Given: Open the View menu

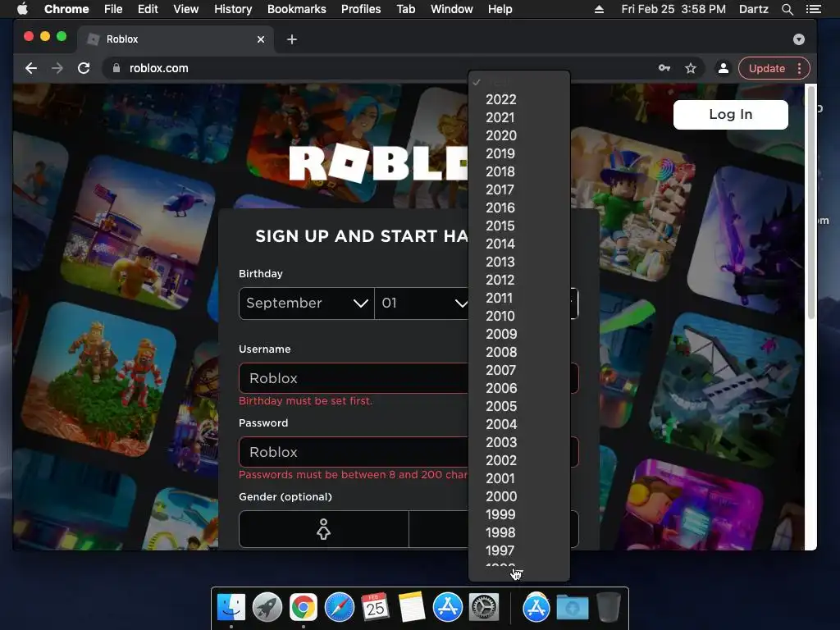Looking at the screenshot, I should pos(186,9).
